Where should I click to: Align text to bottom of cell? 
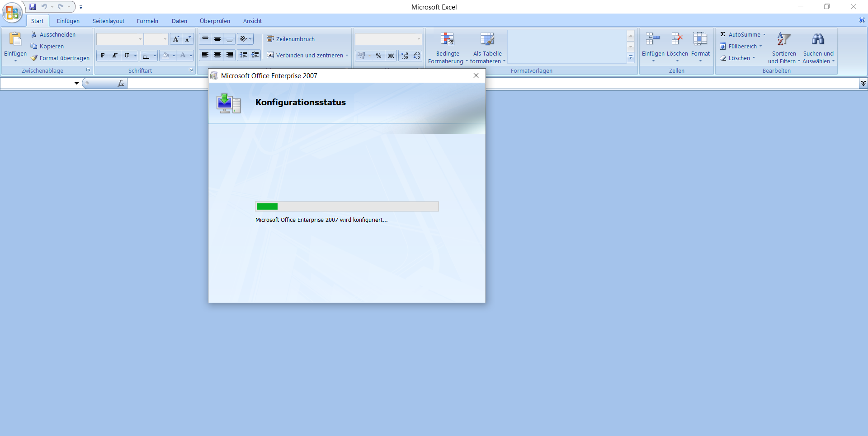230,39
